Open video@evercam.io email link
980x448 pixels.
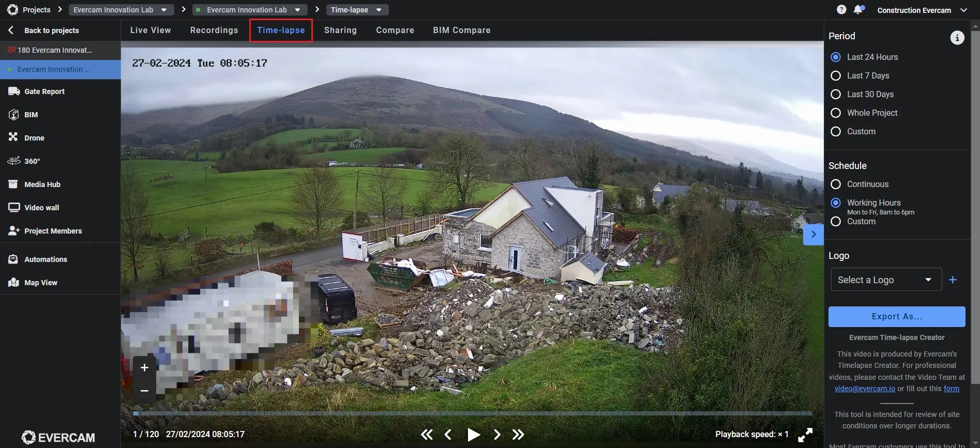865,389
